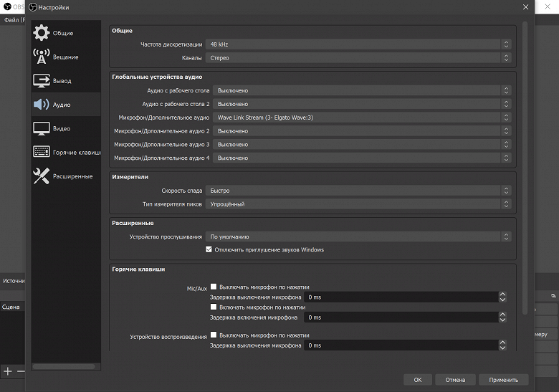Enable Mic/Aux Выключать микрофон по нажатии checkbox

click(214, 286)
